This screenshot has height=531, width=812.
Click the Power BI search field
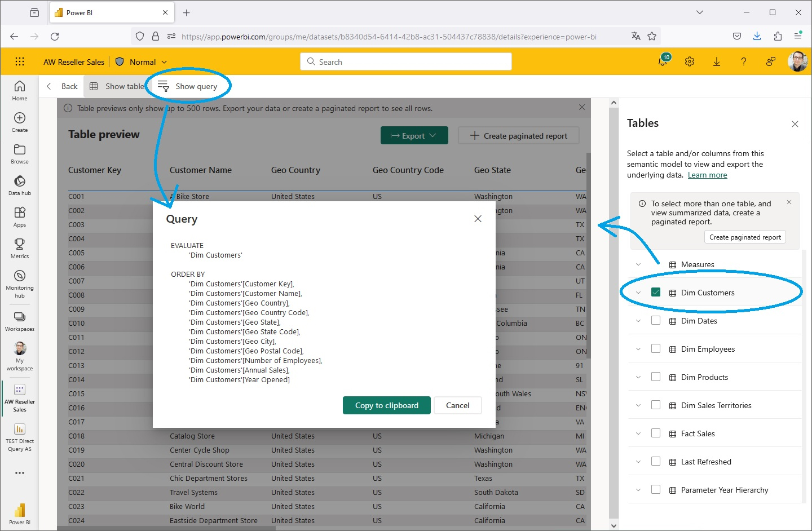click(x=405, y=61)
